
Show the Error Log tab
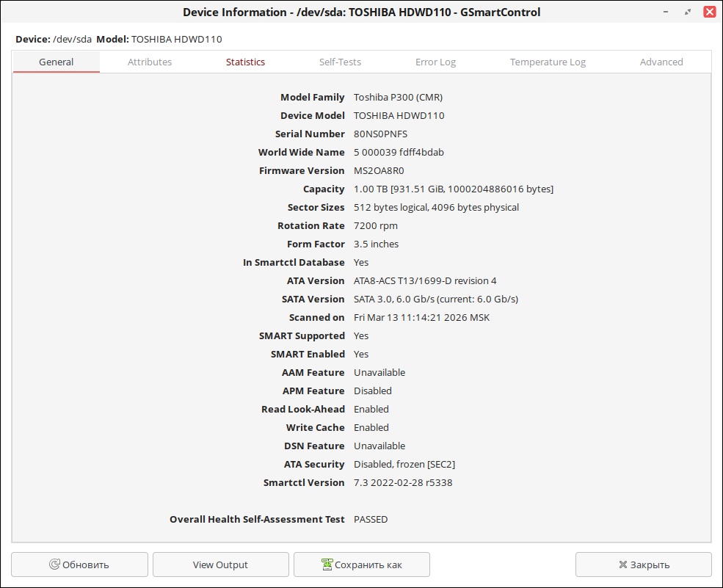pos(435,62)
